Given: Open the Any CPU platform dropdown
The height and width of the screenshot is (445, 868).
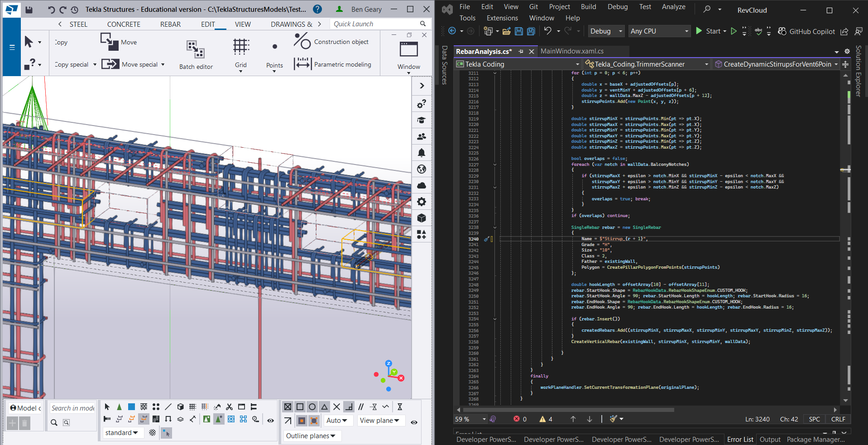Looking at the screenshot, I should pyautogui.click(x=660, y=31).
